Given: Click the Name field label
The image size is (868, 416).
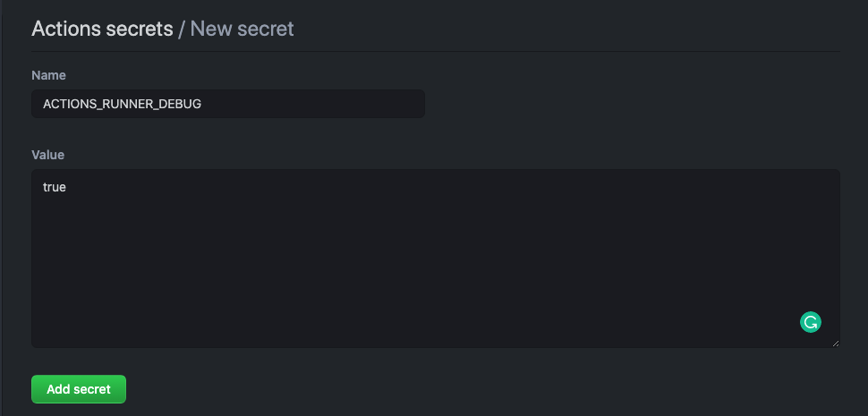Looking at the screenshot, I should 49,75.
